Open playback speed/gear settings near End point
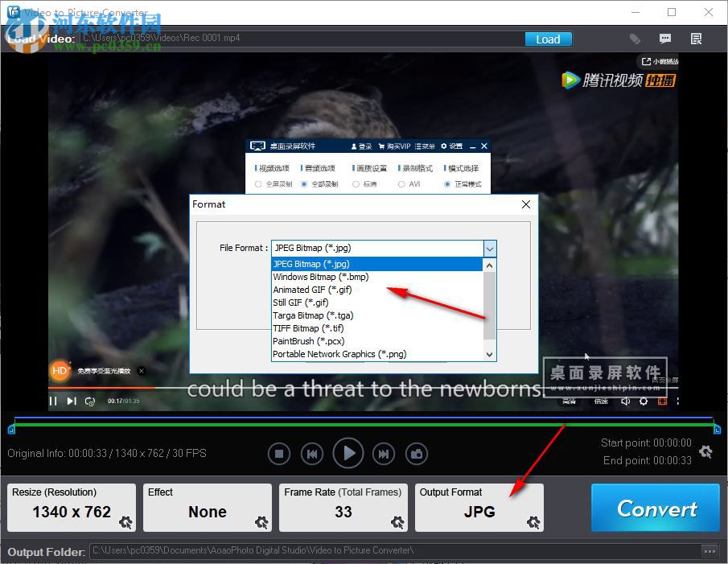 705,452
